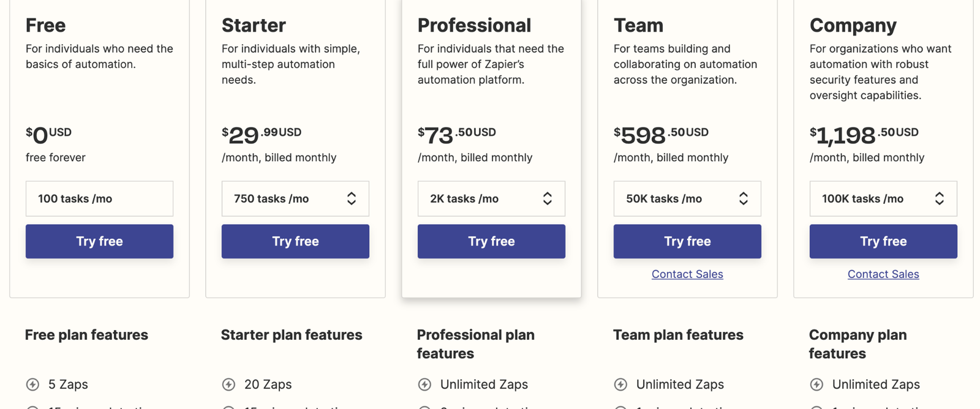Click the "Free plan features" heading
This screenshot has width=980, height=409.
pyautogui.click(x=86, y=335)
